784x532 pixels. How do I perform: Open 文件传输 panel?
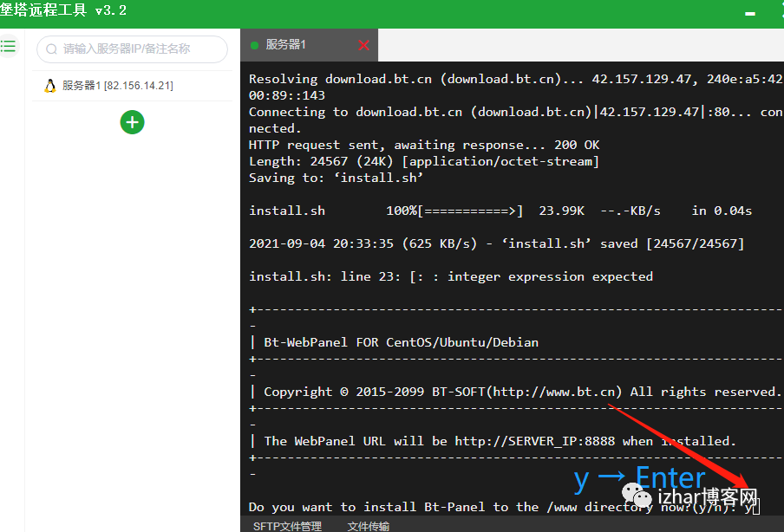369,526
